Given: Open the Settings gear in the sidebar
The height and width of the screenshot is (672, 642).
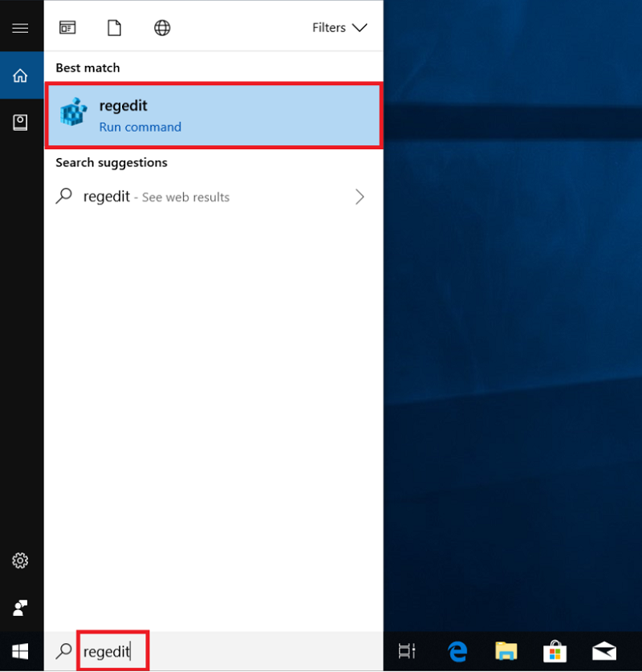Looking at the screenshot, I should (21, 560).
